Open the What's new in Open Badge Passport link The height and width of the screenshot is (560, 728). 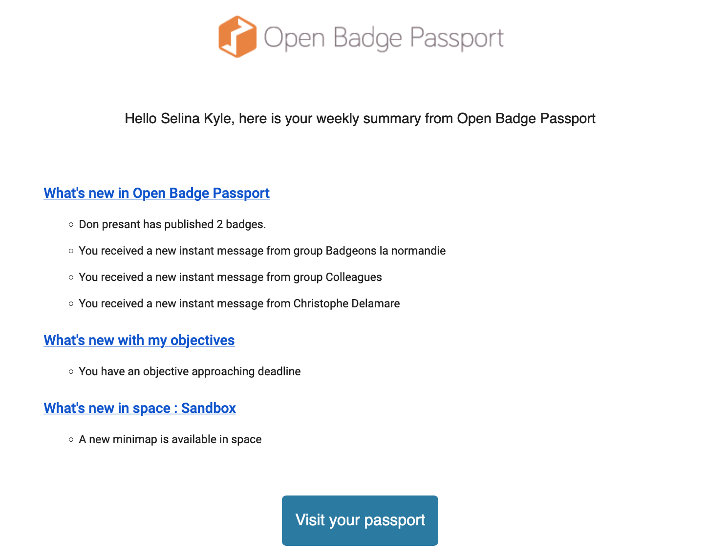(156, 193)
